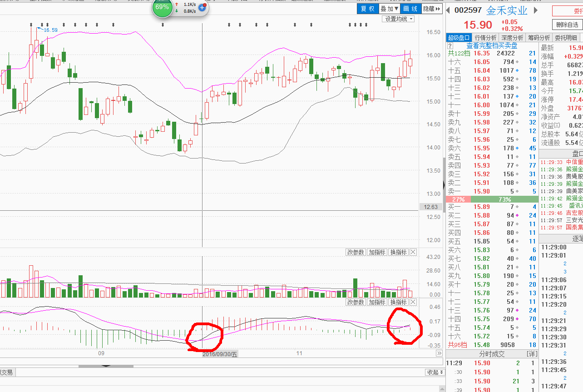
Task: Toggle the 复权 button
Action: pos(367,9)
